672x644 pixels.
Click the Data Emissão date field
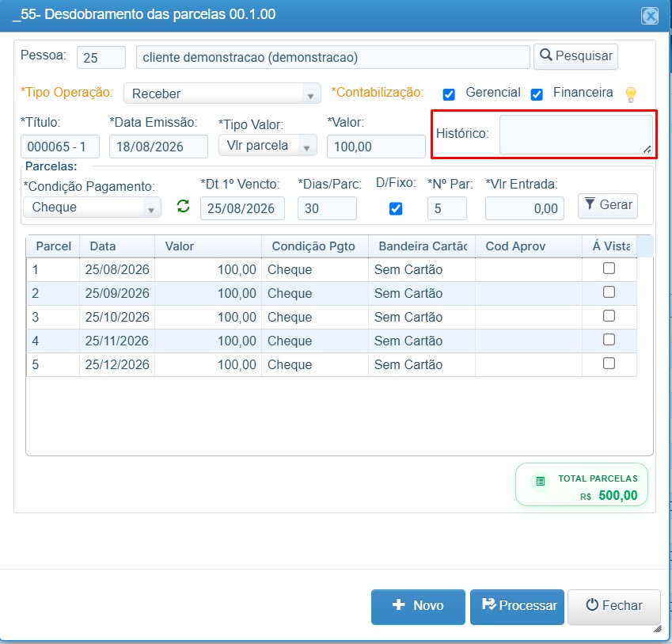[158, 147]
